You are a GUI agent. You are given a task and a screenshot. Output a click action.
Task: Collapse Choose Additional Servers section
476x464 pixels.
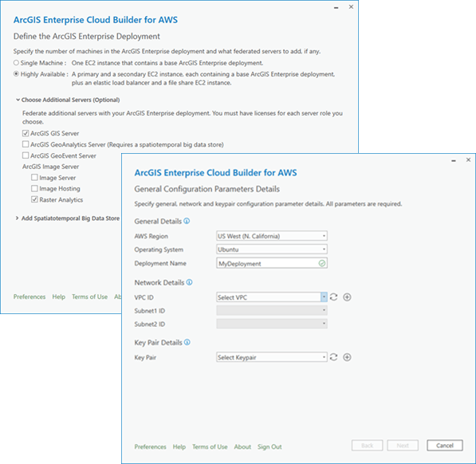pos(18,100)
